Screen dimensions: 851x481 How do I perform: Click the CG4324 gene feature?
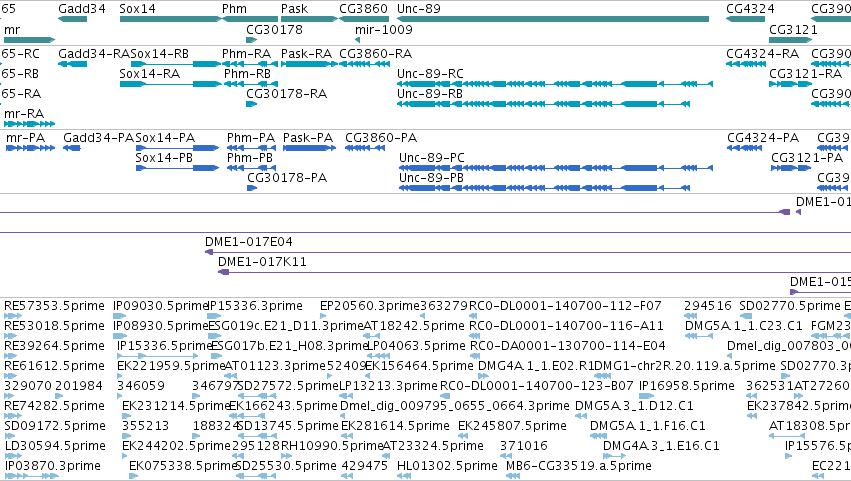point(746,19)
